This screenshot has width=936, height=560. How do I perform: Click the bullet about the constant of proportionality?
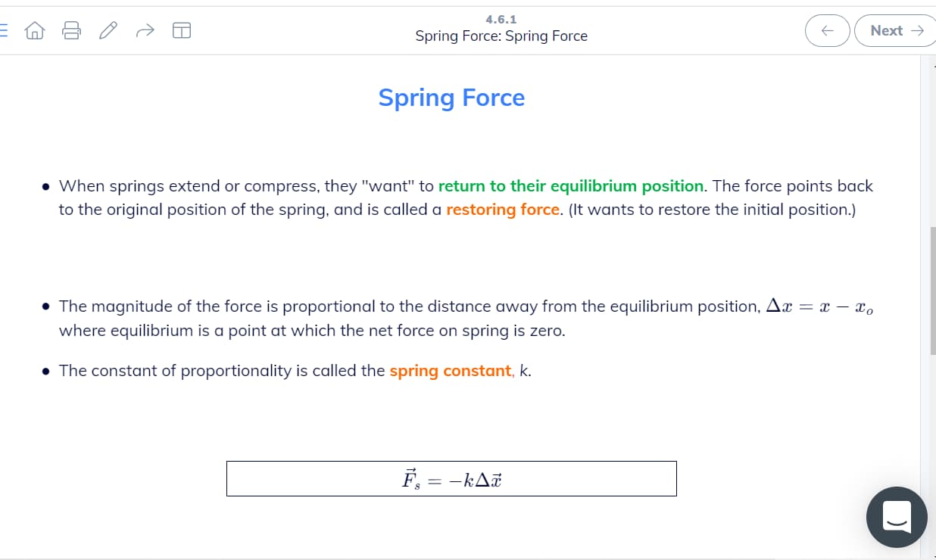288,370
